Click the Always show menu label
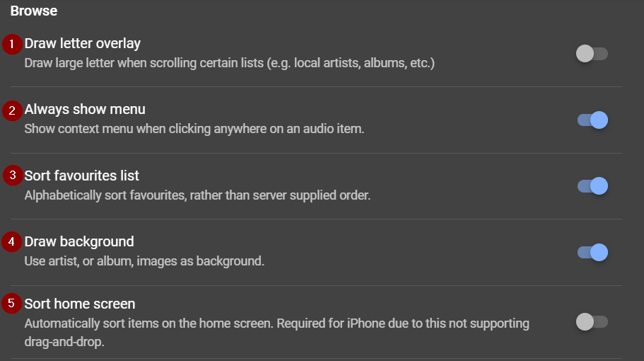This screenshot has width=644, height=361. pos(85,110)
